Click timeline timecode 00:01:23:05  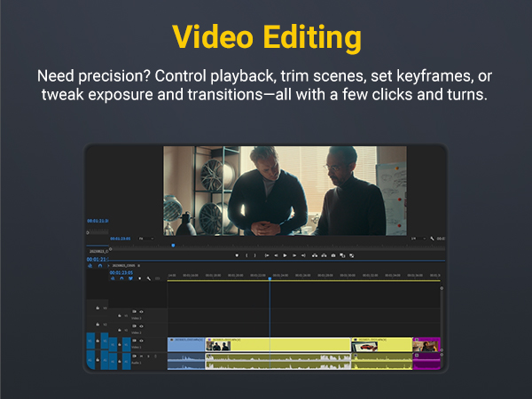(x=121, y=272)
